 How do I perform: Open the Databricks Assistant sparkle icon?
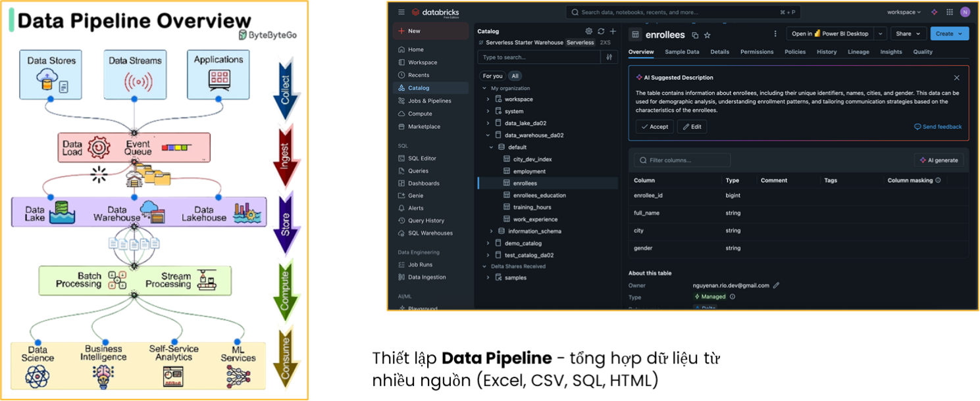pos(934,12)
